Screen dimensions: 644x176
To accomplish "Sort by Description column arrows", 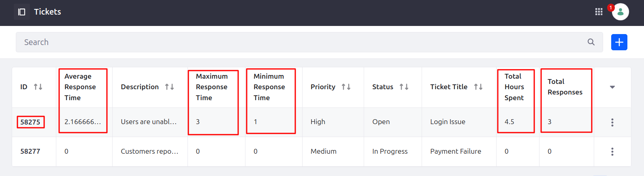I will pos(169,87).
